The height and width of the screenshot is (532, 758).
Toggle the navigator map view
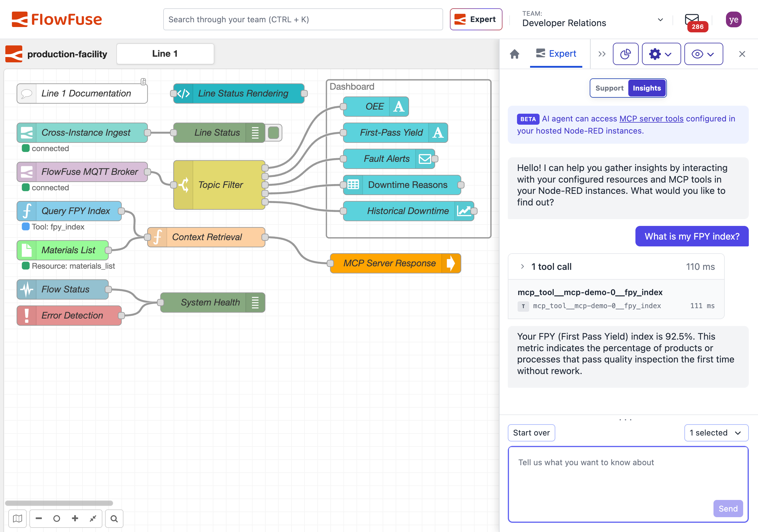18,519
